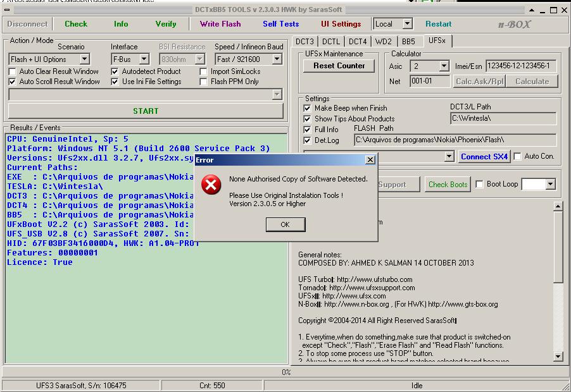Viewport: 571px width, 392px height.
Task: Switch to the DCTL tab
Action: [331, 42]
